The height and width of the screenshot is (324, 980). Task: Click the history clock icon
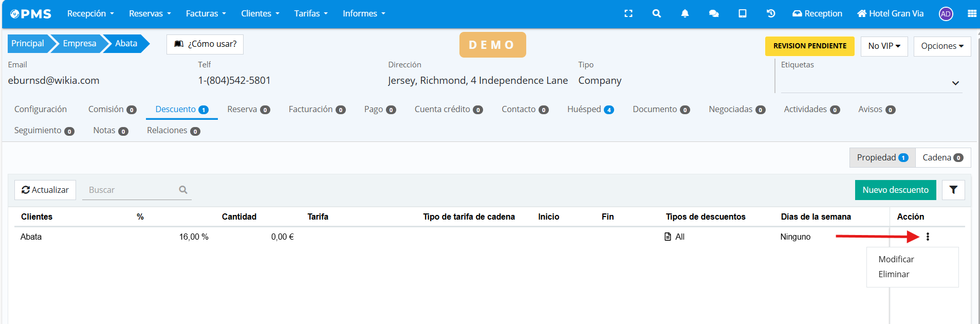(x=770, y=14)
